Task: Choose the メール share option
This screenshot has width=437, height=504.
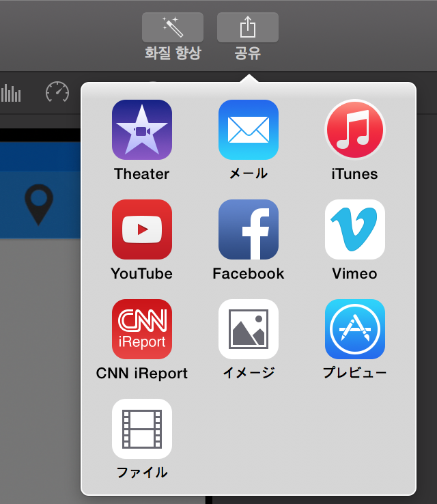Action: coord(249,130)
